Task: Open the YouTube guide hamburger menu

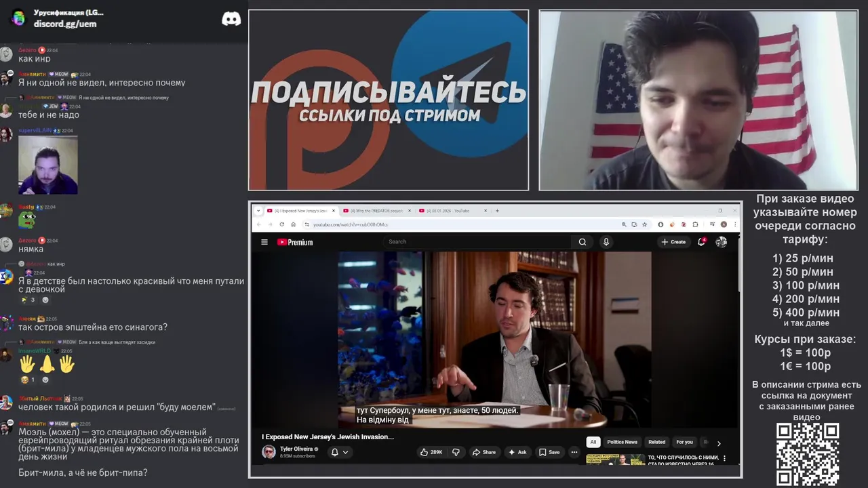Action: (264, 242)
